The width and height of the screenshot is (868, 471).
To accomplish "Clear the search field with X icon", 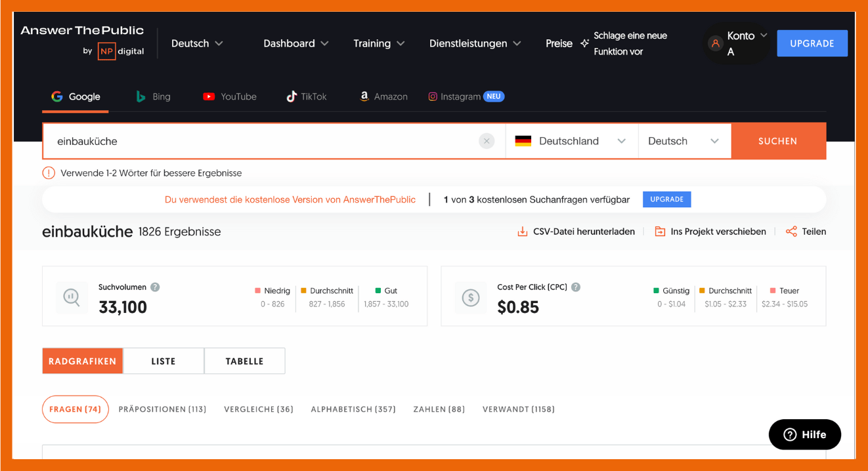I will [x=487, y=141].
